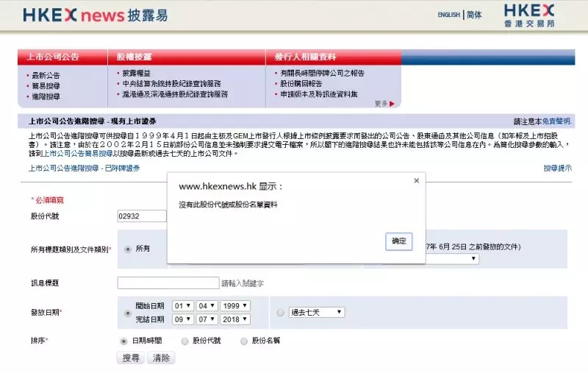This screenshot has width=588, height=373.
Task: Close the alert dialog with the X
Action: click(416, 180)
